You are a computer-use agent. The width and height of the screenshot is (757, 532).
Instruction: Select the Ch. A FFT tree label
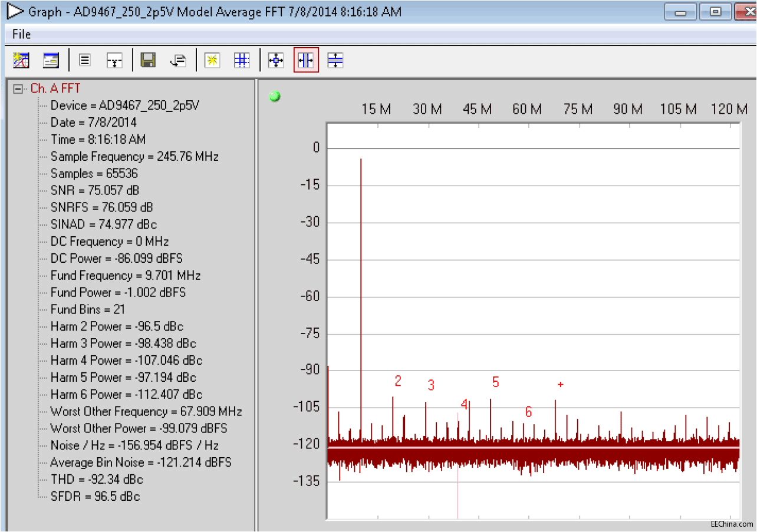click(x=55, y=89)
